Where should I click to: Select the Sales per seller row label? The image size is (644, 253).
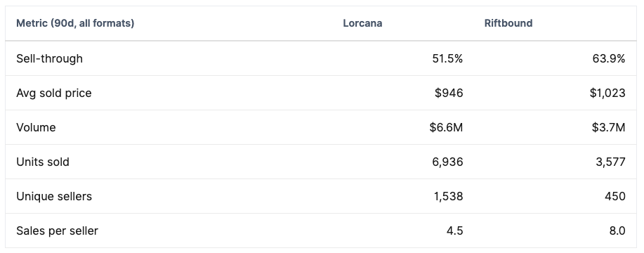[57, 231]
